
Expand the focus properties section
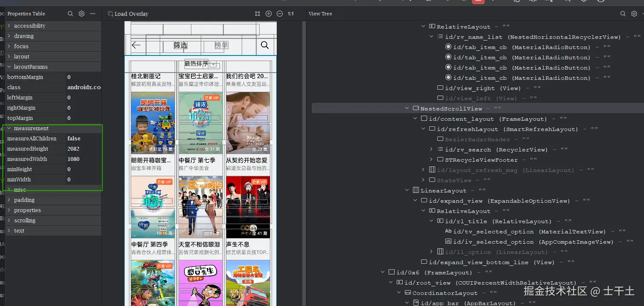(x=9, y=47)
